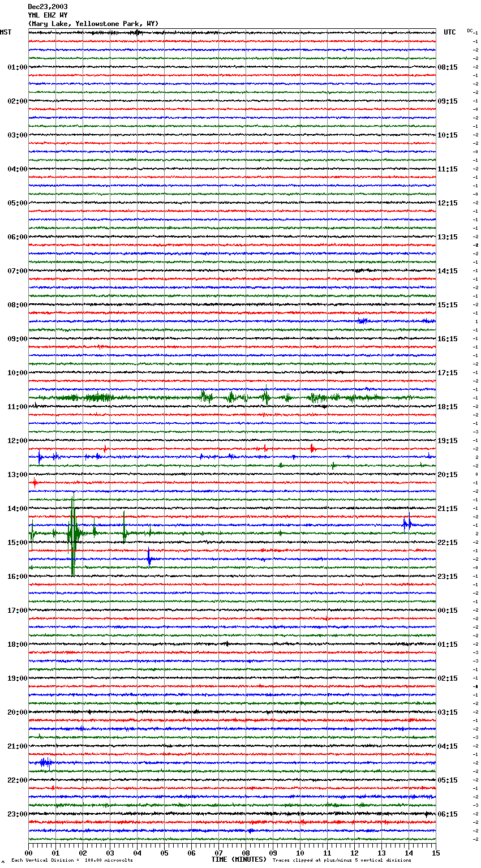Image resolution: width=481 pixels, height=868 pixels.
Task: Click minute 05 on the time axis
Action: point(164,853)
